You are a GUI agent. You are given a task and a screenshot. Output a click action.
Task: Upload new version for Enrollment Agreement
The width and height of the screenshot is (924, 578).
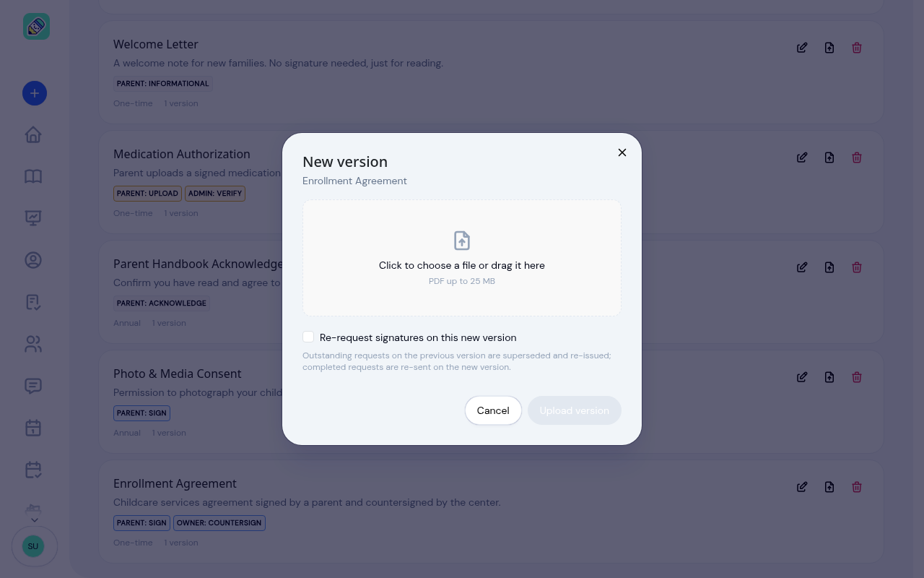pos(829,487)
